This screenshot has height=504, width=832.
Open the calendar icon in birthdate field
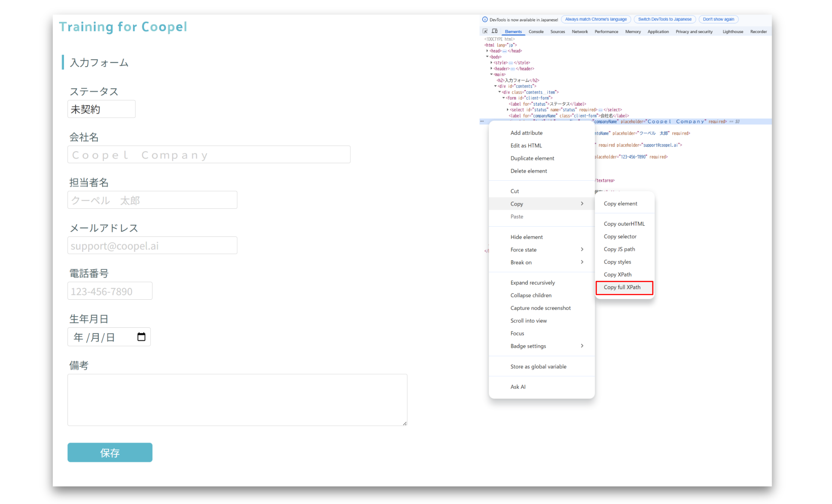[x=141, y=337]
